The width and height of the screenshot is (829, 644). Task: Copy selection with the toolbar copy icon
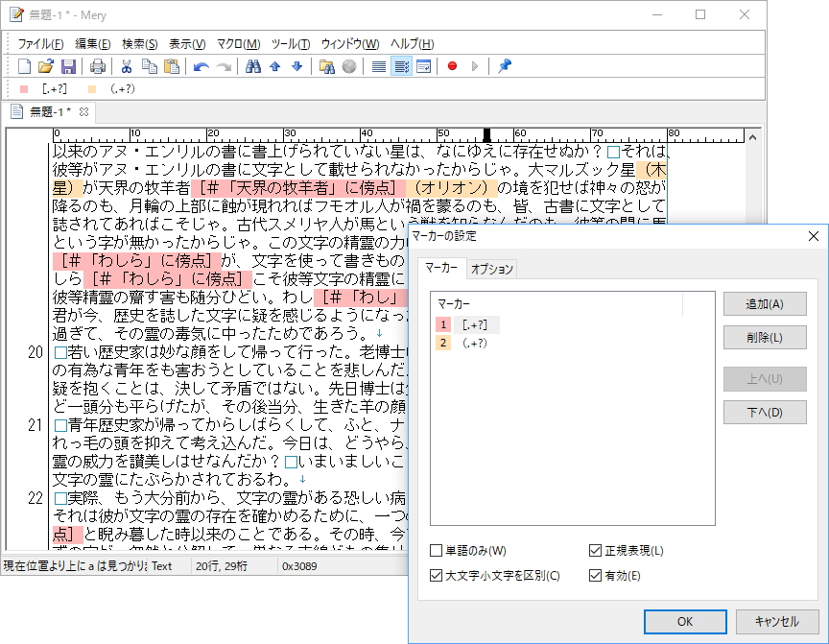point(149,66)
